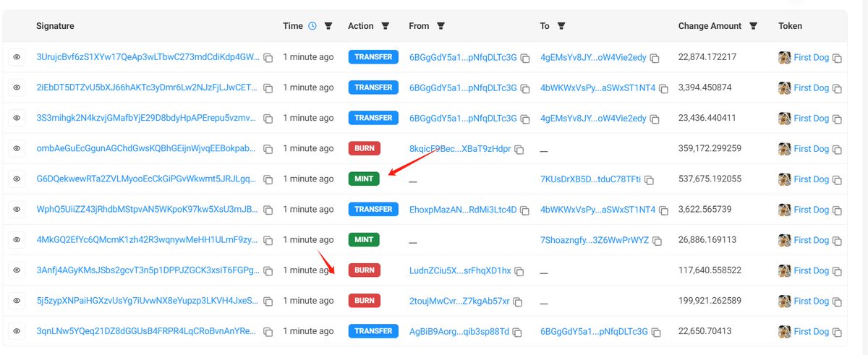Click First Dog token in 359,172.299259 row

(811, 149)
